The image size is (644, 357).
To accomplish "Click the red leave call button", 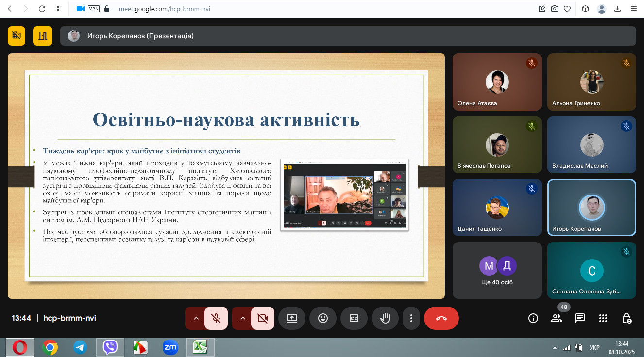I will point(441,318).
